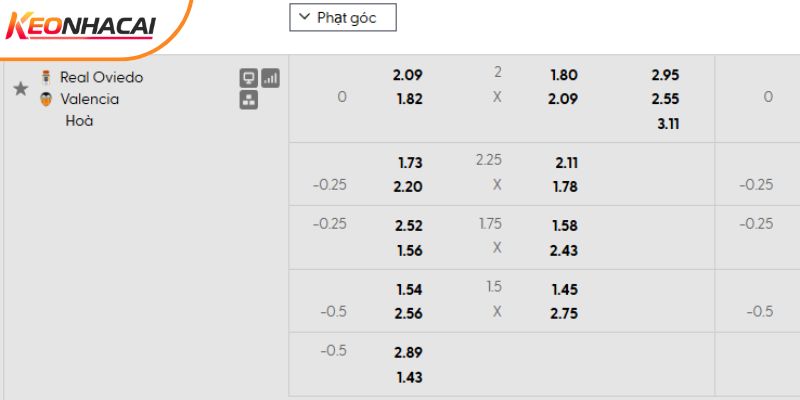800x400 pixels.
Task: Select the Real Oviedo team name
Action: pyautogui.click(x=101, y=77)
